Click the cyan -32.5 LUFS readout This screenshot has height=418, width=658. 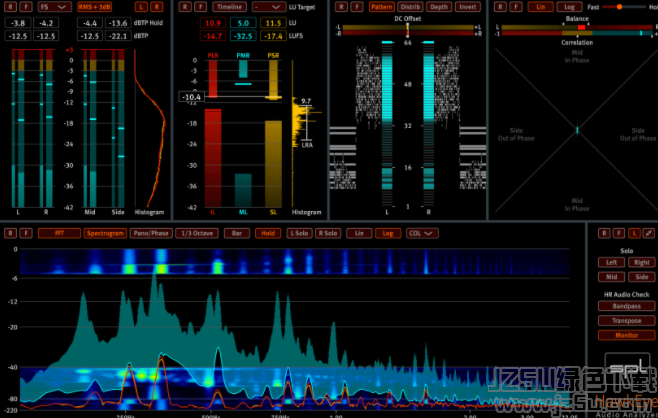click(243, 36)
